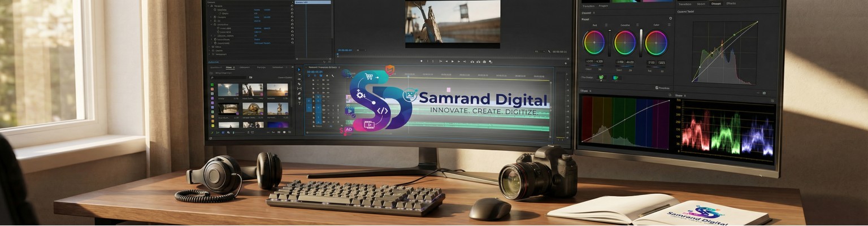
Task: Select the Pen tool in the tools panel
Action: (x=299, y=93)
